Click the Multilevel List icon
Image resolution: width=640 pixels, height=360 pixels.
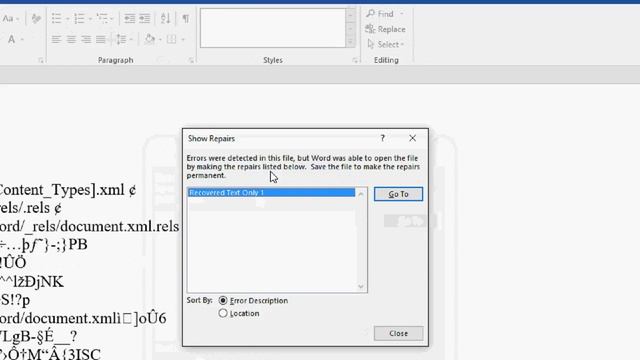click(102, 18)
